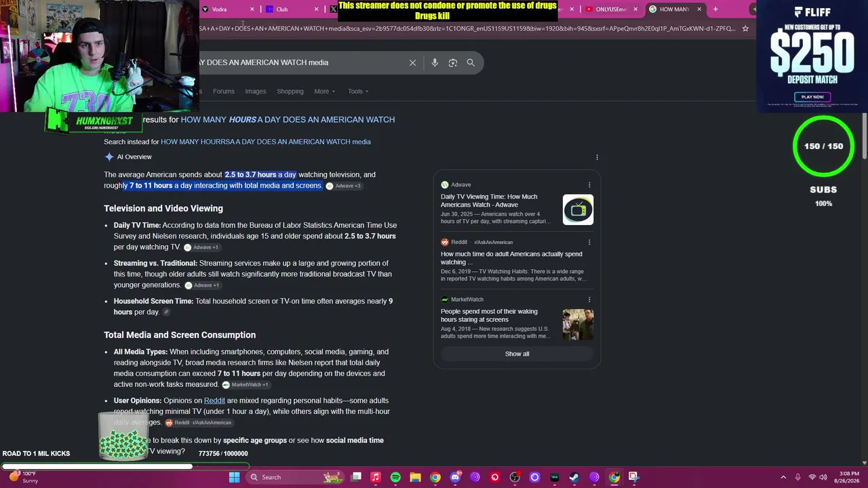868x488 pixels.
Task: Open corrected search HOW MANY HOURS A DAY link
Action: coord(288,120)
